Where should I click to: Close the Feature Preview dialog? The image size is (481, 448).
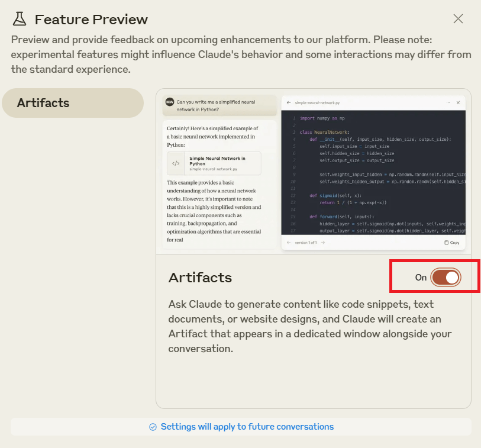pos(458,19)
